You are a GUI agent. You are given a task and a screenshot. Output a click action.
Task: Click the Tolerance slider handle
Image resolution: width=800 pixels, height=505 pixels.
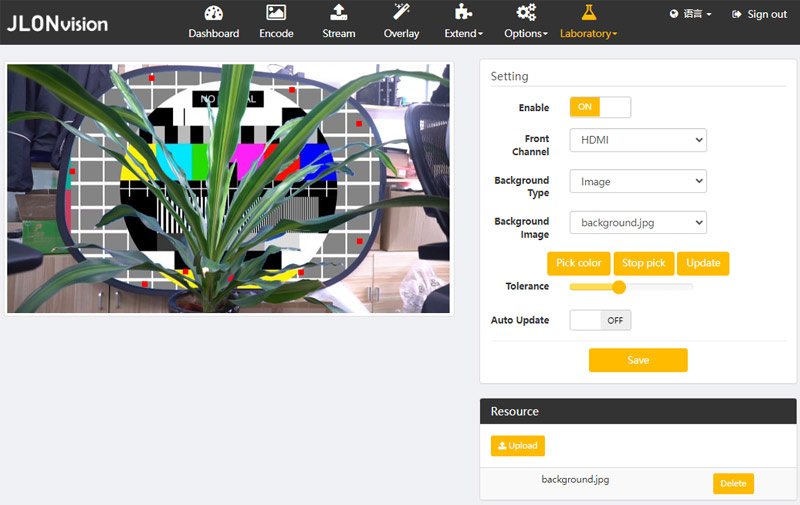click(619, 287)
